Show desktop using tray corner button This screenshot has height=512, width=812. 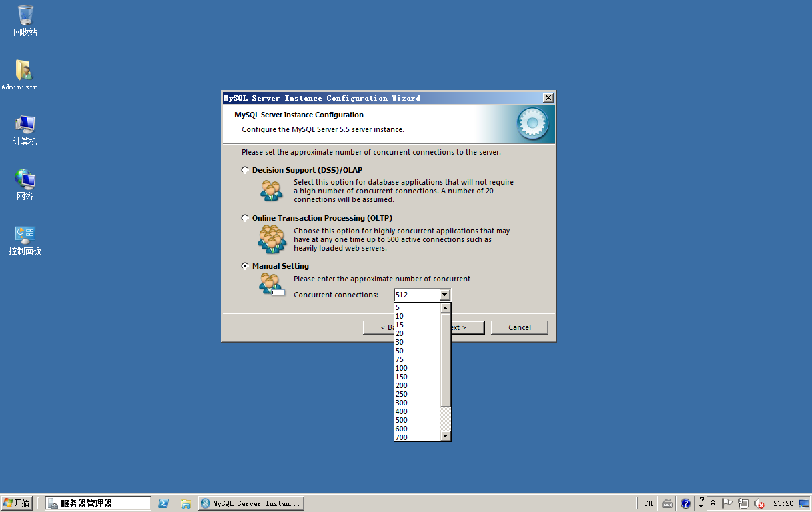click(804, 503)
